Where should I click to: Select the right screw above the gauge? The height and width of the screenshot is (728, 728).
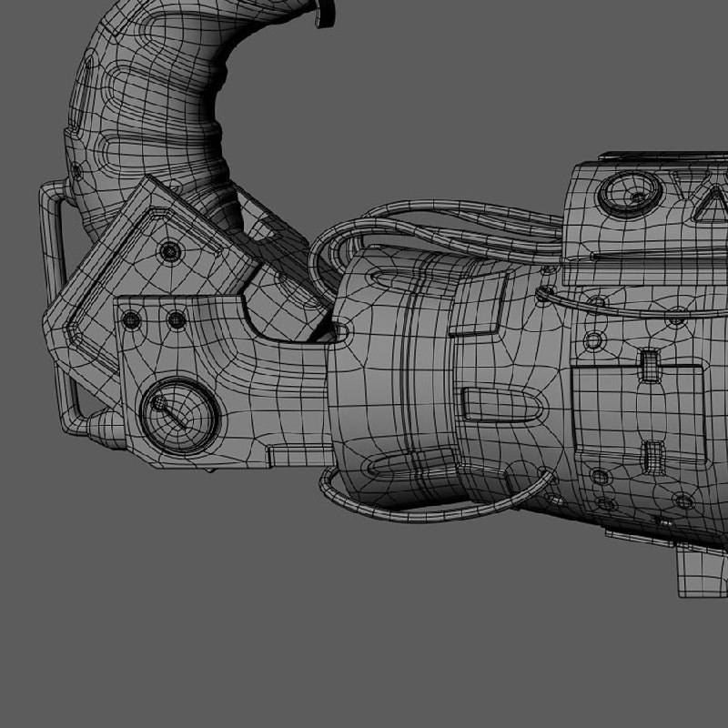(x=177, y=320)
